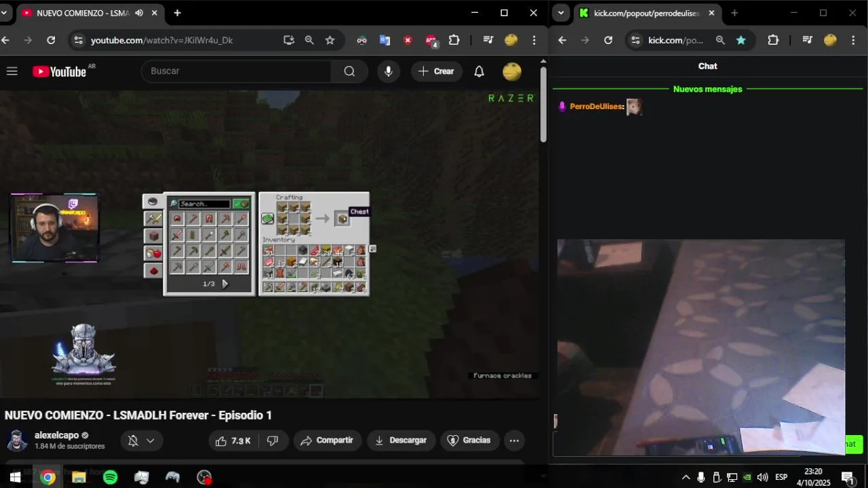Click the Minecraft video player
The height and width of the screenshot is (488, 868).
tap(271, 244)
